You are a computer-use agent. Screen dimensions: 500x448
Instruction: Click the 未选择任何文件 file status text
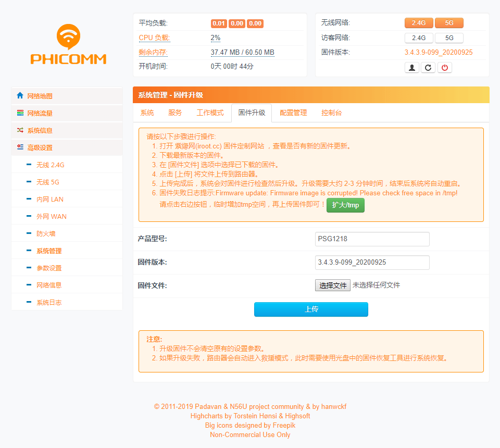tap(376, 285)
